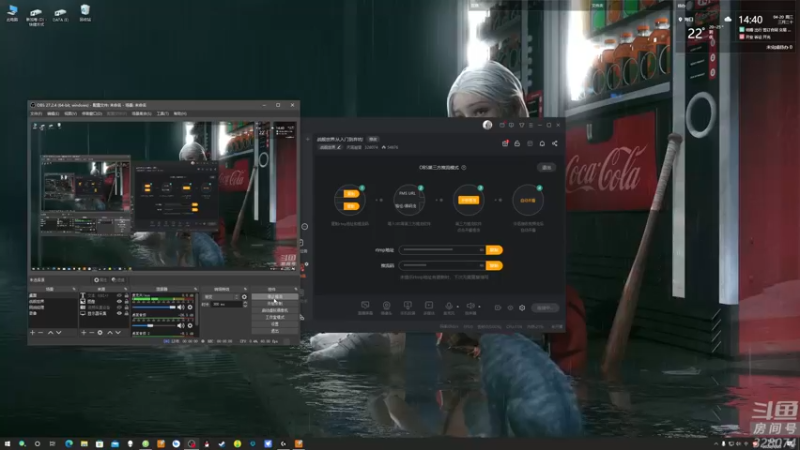Image resolution: width=800 pixels, height=450 pixels.
Task: Toggle visibility of the Image source in OBS
Action: pos(119,302)
